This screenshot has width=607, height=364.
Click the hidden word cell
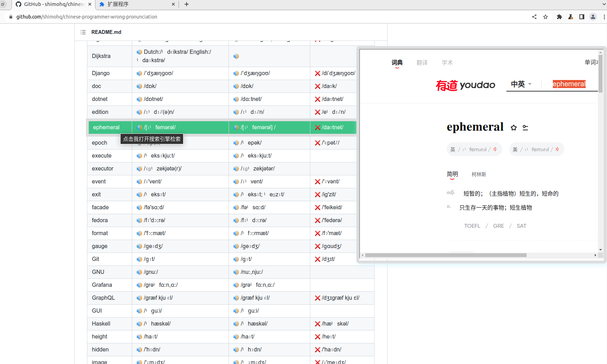pyautogui.click(x=109, y=350)
